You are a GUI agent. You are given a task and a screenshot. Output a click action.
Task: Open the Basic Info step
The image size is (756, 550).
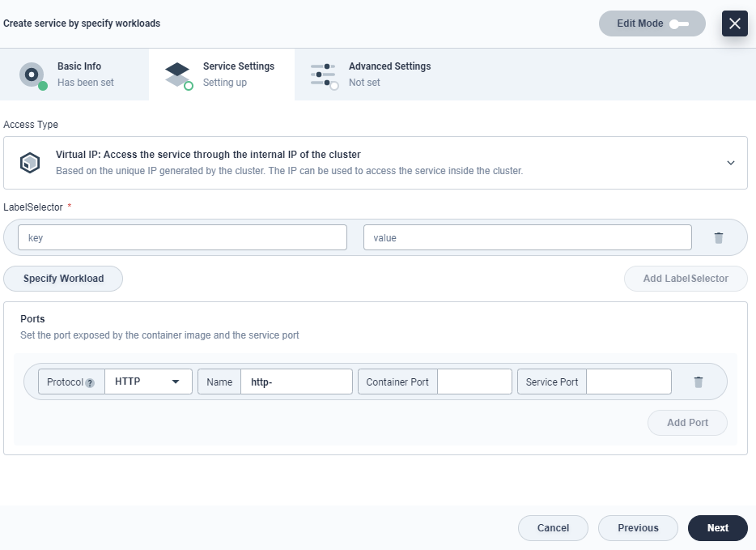pyautogui.click(x=74, y=75)
